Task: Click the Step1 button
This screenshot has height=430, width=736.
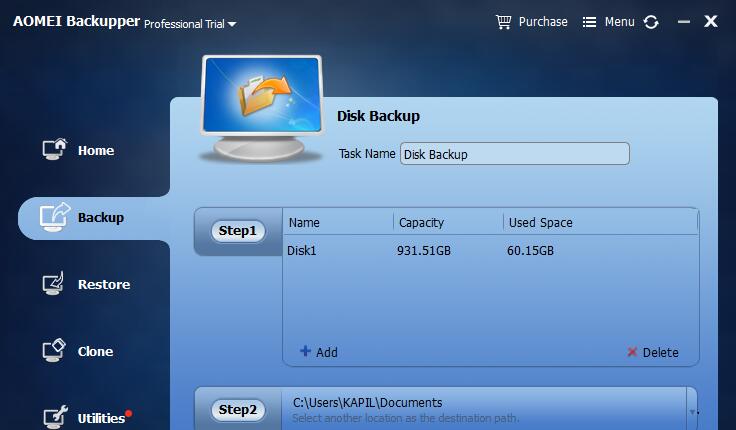Action: (238, 231)
